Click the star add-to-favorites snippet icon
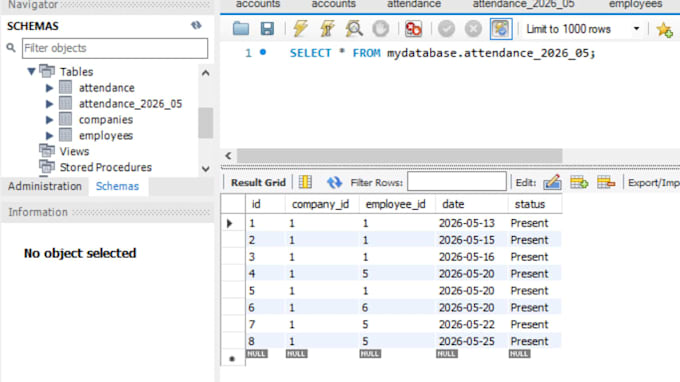Screen dimensions: 680x382 point(664,29)
